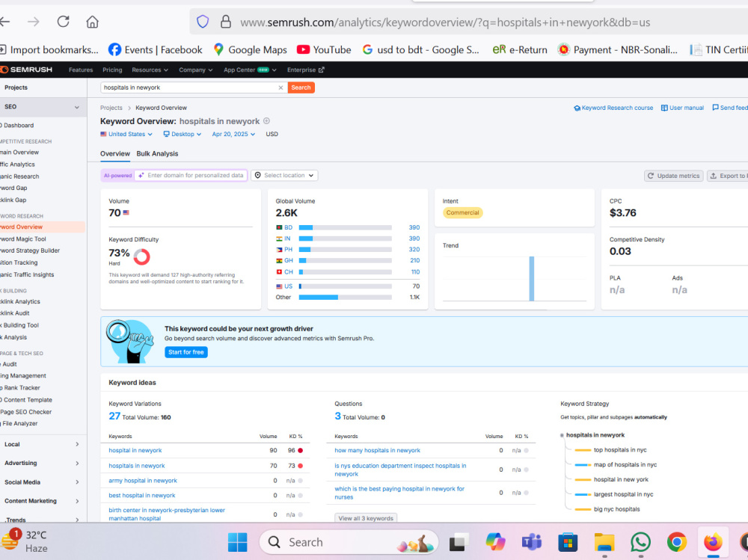Viewport: 748px width, 560px height.
Task: Open Enterprise external link
Action: (x=305, y=70)
